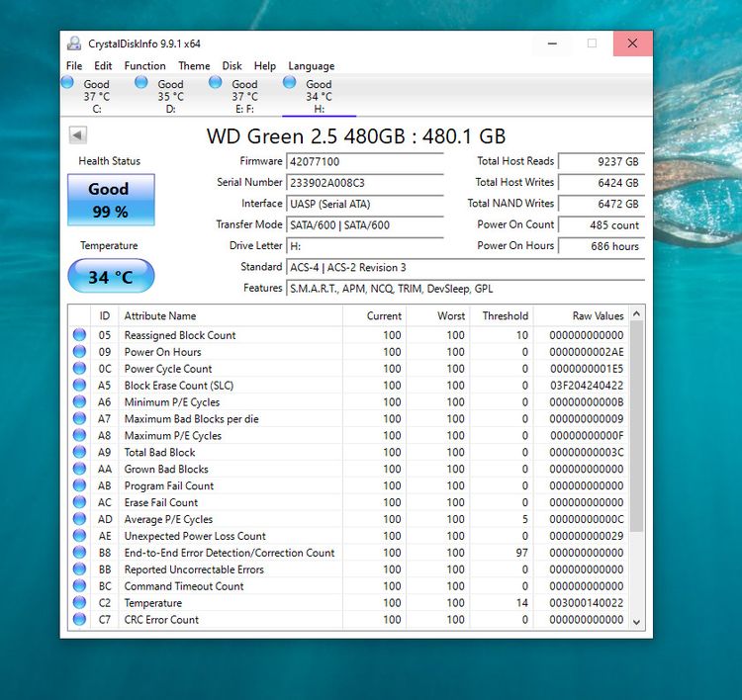Click the Good 99 % health status button
This screenshot has width=742, height=700.
(x=111, y=200)
